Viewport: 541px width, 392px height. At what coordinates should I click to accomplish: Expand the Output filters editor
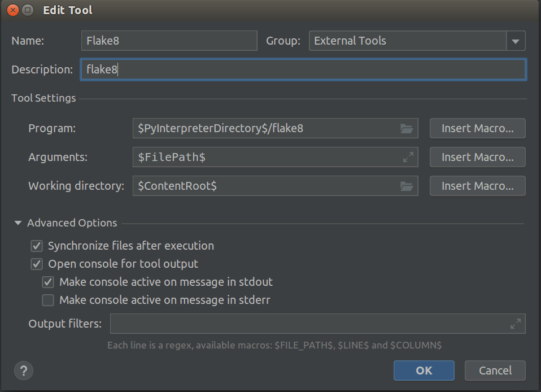515,324
